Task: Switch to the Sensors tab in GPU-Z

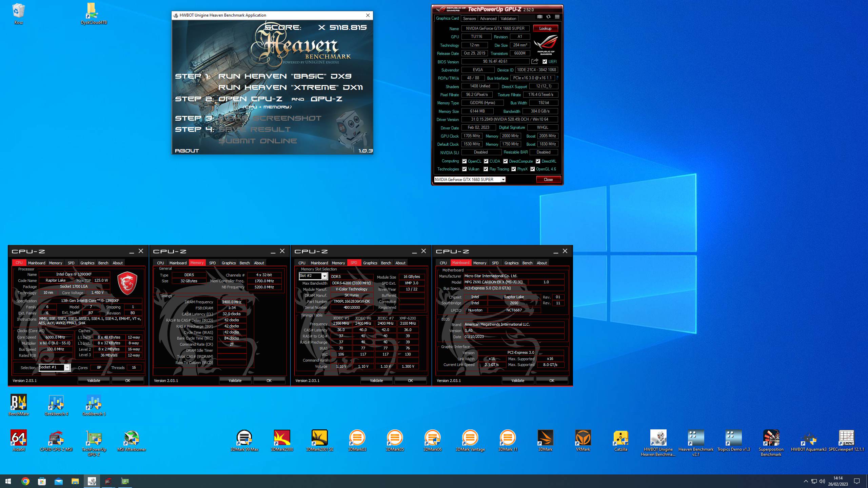Action: tap(469, 19)
